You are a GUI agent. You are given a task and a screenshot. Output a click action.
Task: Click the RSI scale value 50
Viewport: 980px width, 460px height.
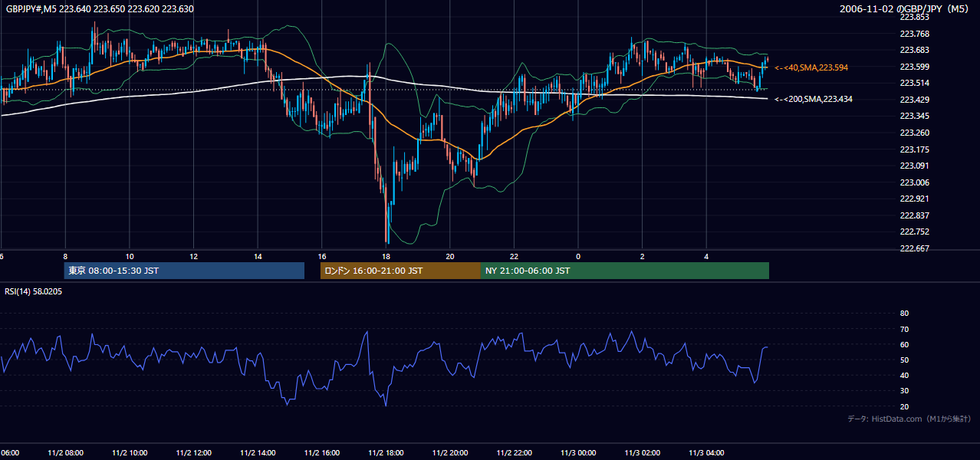tap(904, 360)
